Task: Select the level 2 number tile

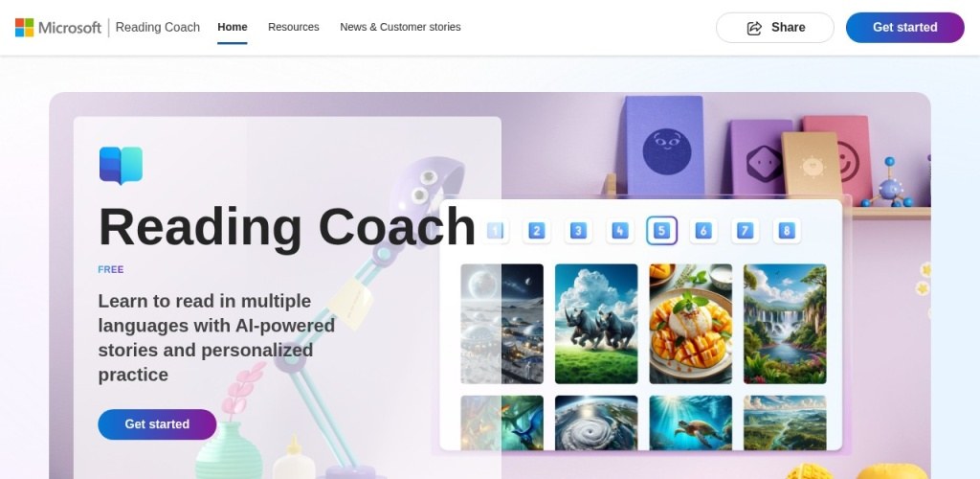Action: pos(536,231)
